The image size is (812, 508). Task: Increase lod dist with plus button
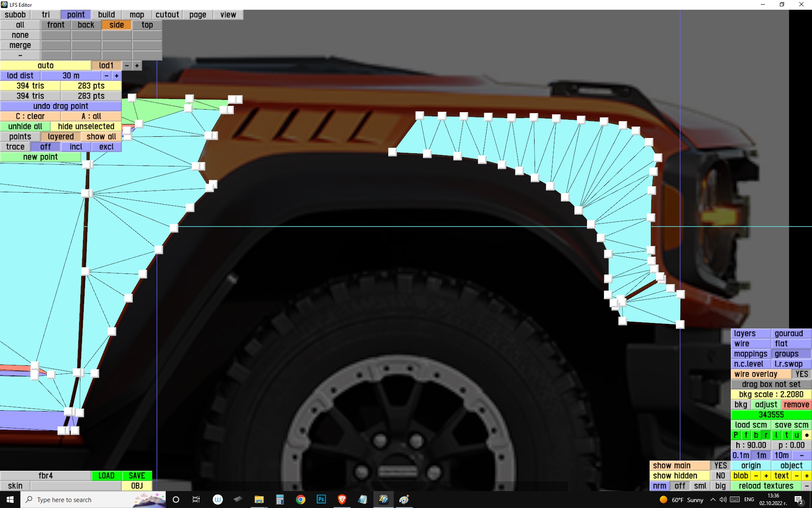click(x=117, y=76)
